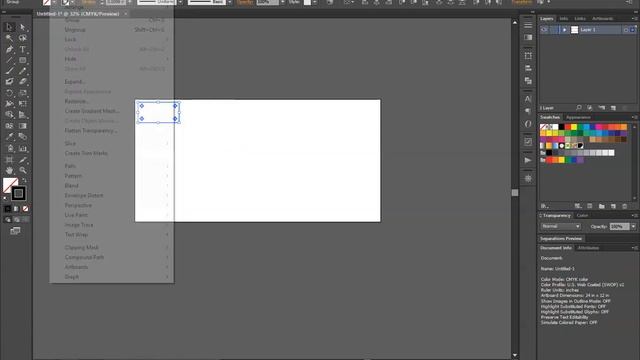The width and height of the screenshot is (640, 360).
Task: Select the Rotate tool
Action: tap(9, 93)
